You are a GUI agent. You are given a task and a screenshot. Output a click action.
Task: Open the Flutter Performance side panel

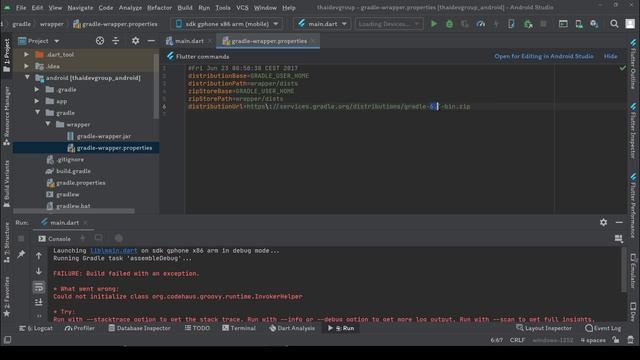[x=633, y=206]
